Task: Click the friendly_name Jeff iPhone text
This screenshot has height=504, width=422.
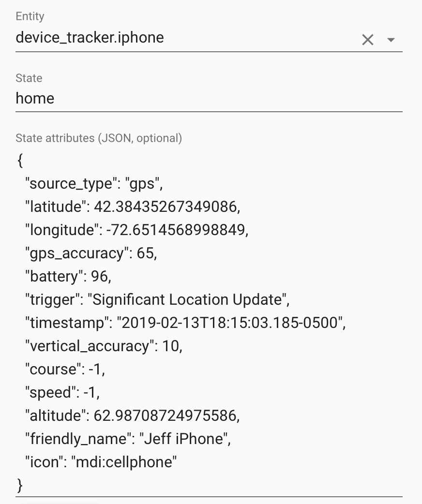Action: (x=184, y=439)
